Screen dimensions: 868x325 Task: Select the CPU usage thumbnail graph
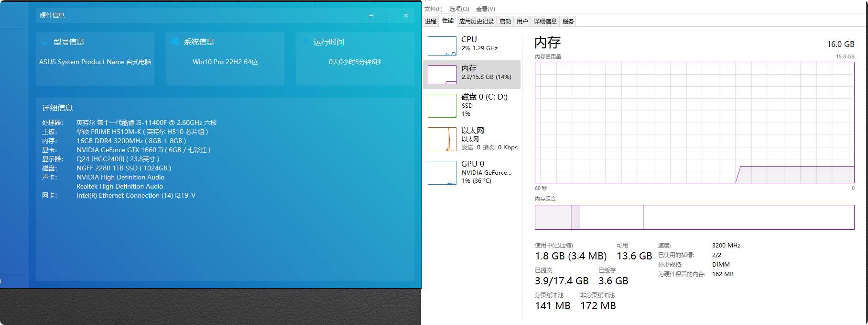point(442,46)
